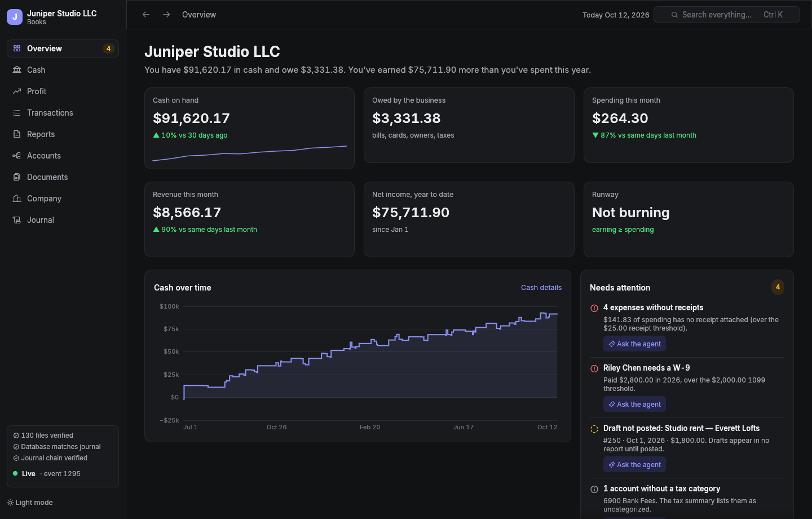Open the Reports section
Screen dimensions: 812x519
coord(63,134)
